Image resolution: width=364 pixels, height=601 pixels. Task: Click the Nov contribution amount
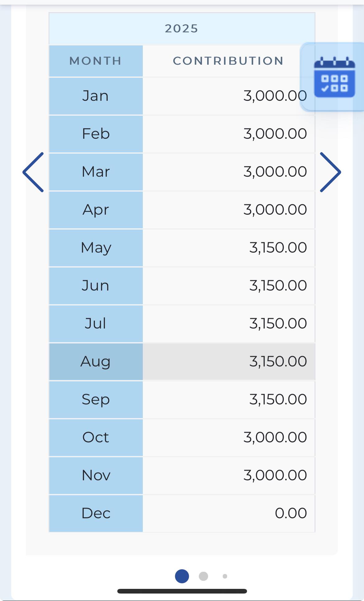[x=275, y=475]
